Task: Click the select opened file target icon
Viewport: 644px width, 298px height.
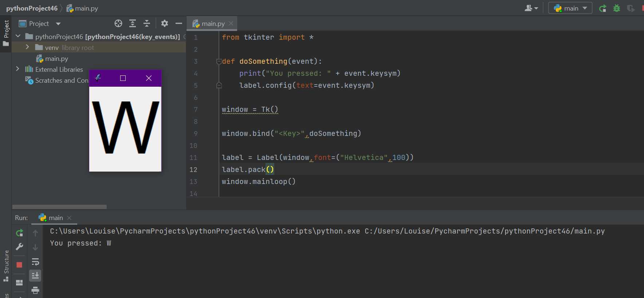Action: (118, 24)
